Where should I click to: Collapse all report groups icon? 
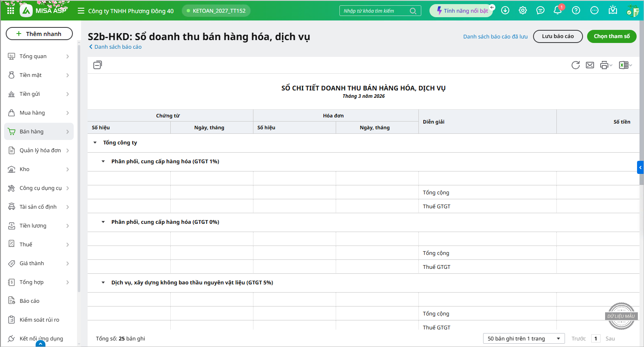coord(97,65)
